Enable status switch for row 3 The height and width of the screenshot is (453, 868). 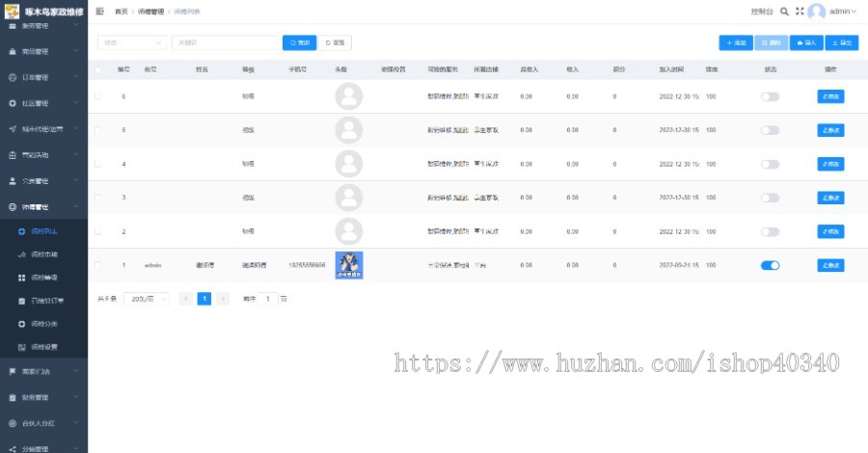coord(770,198)
